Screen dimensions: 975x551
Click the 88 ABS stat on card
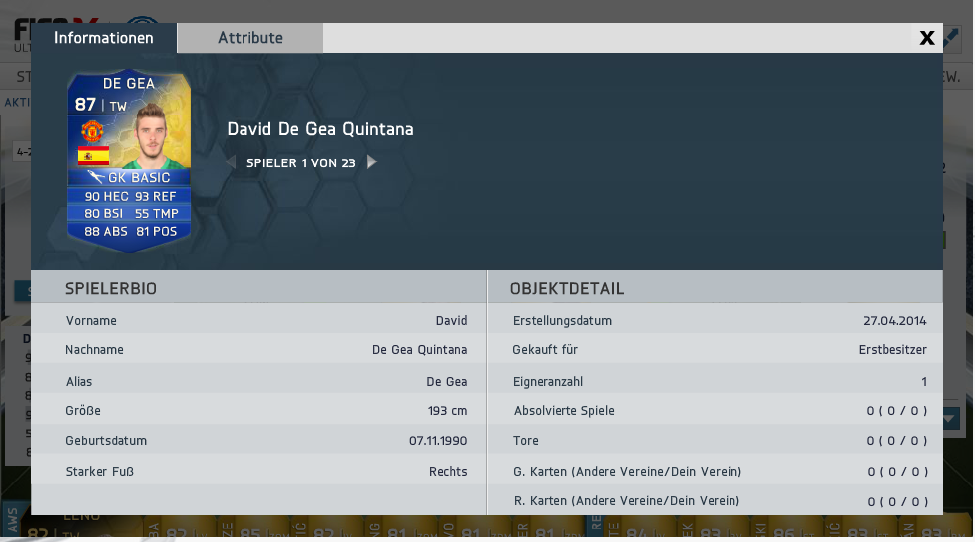[106, 231]
